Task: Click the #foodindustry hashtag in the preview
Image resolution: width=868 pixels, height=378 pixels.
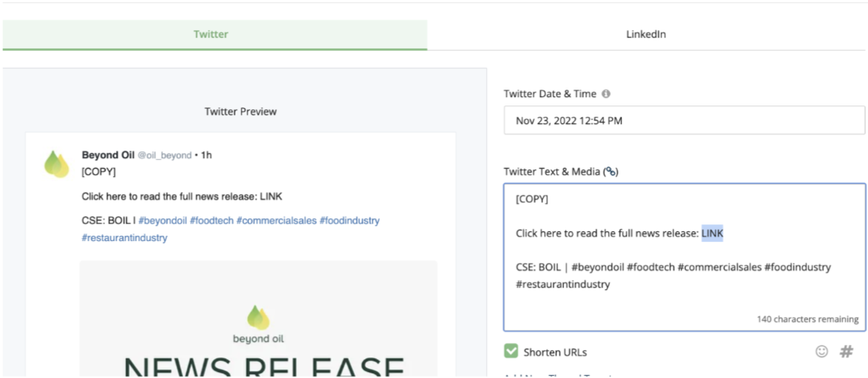Action: [x=349, y=221]
